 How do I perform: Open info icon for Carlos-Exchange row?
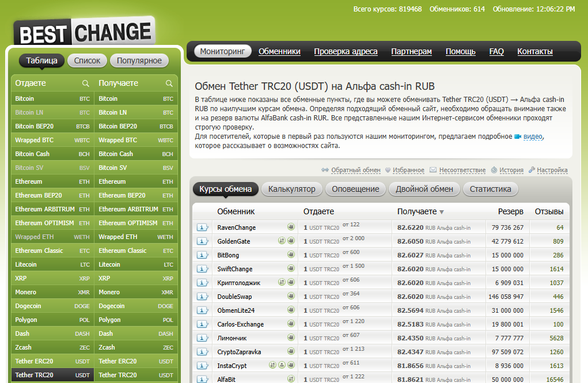click(203, 324)
